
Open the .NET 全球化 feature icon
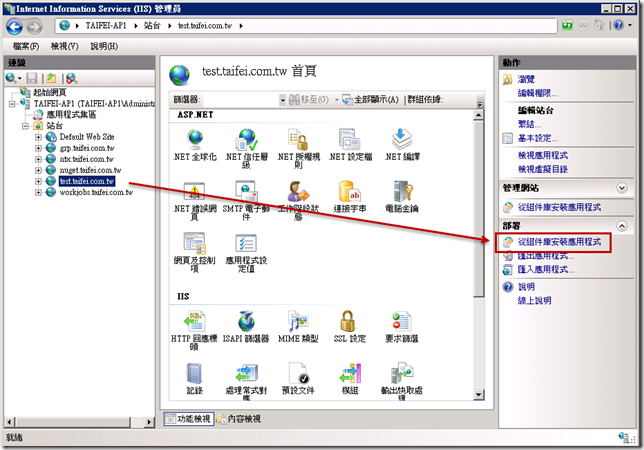(x=195, y=145)
